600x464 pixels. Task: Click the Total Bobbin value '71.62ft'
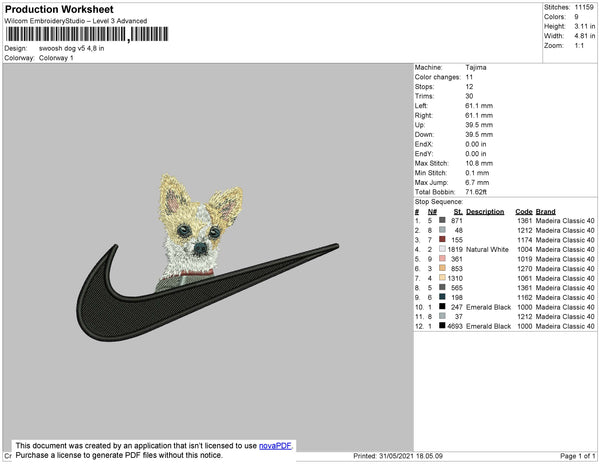click(x=476, y=192)
